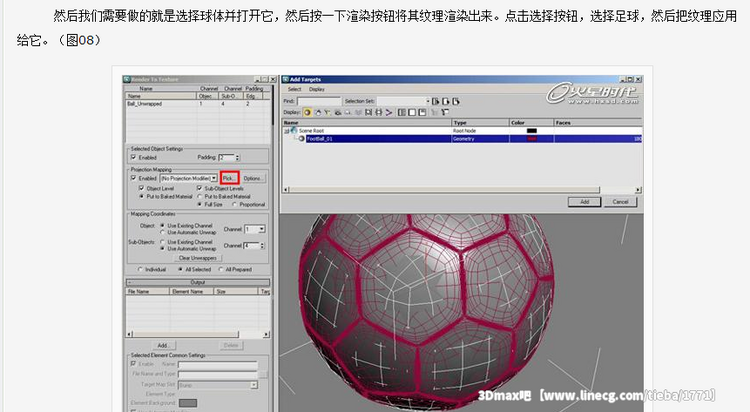Toggle the Geometry display filter sphere icon
The height and width of the screenshot is (412, 750).
coord(307,112)
